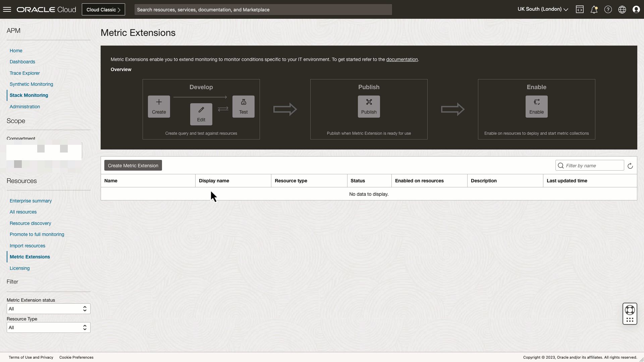Open the language globe icon
This screenshot has height=362, width=644.
[x=622, y=9]
